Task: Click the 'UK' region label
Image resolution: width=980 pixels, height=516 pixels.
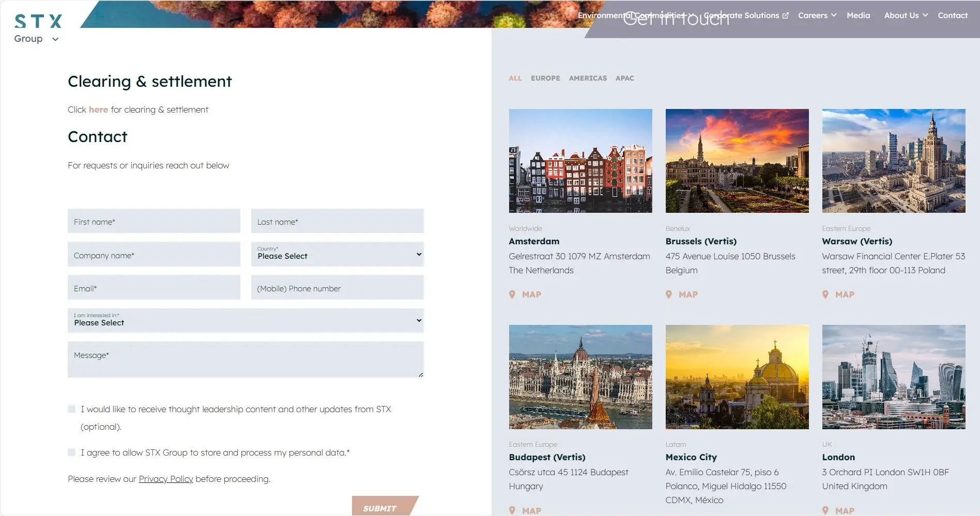Action: click(x=827, y=444)
